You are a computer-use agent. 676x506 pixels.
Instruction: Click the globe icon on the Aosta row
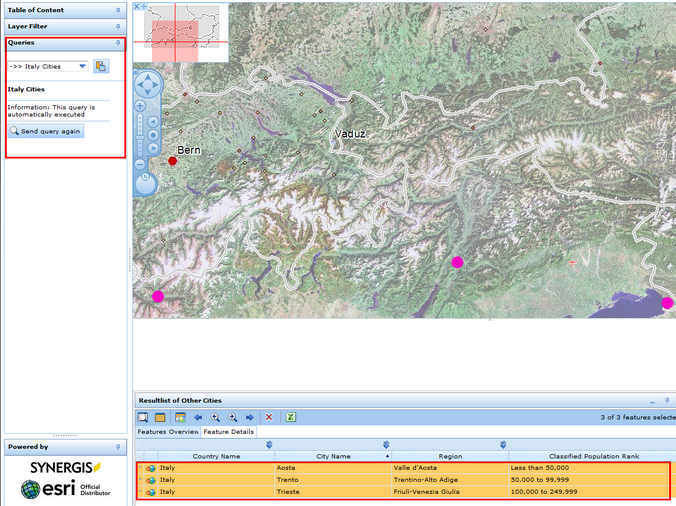[151, 469]
